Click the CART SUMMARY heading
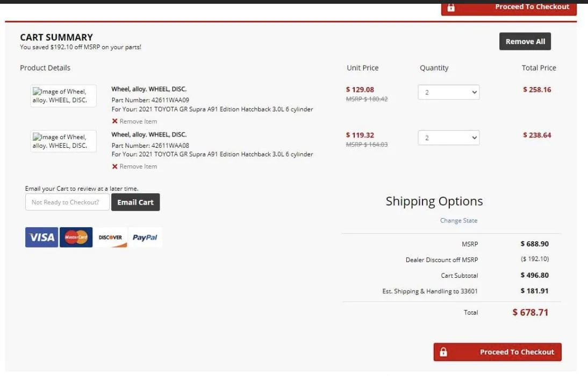588x376 pixels. [56, 38]
